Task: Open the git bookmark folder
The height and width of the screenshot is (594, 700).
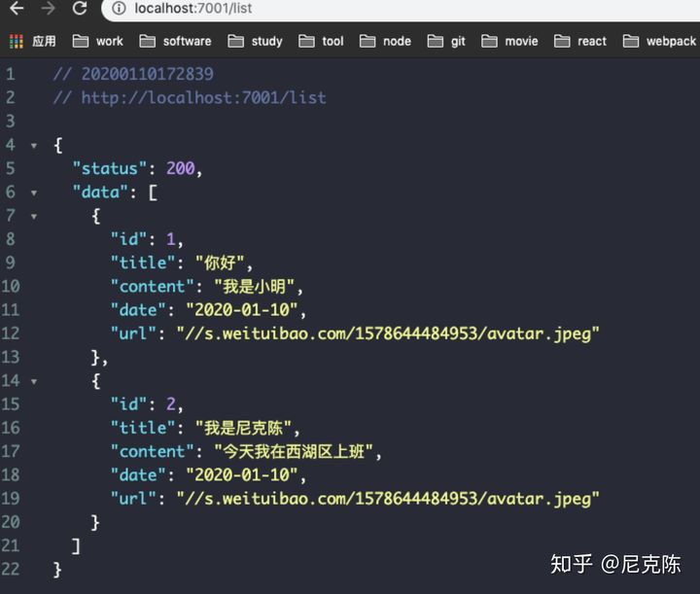Action: pos(446,42)
